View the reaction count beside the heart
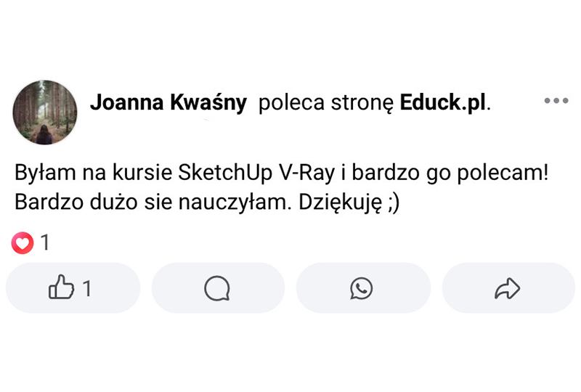581x392 pixels. (x=45, y=243)
